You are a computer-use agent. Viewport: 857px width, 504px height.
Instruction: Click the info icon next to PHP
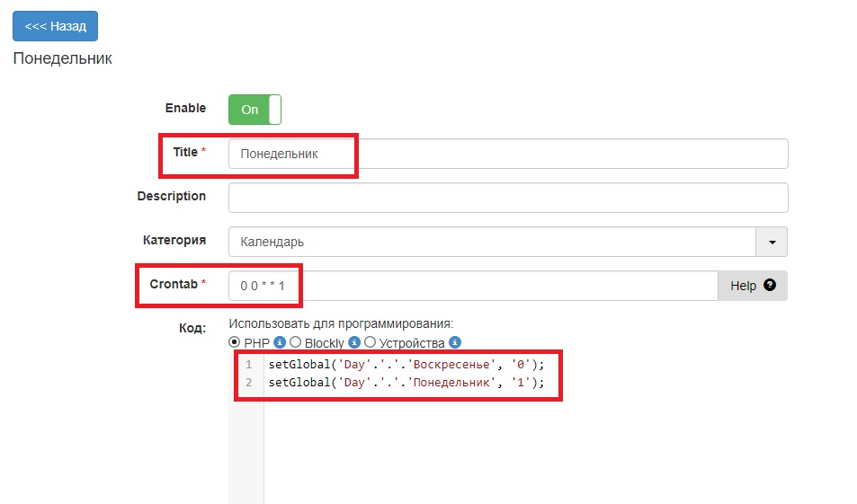click(x=280, y=342)
